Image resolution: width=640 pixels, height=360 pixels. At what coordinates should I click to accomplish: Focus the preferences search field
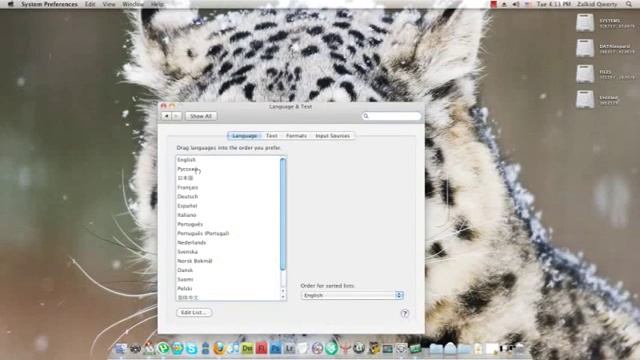391,116
